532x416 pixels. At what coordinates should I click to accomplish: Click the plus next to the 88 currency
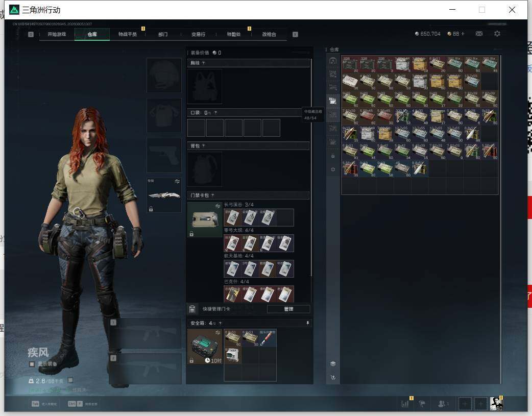pos(463,34)
